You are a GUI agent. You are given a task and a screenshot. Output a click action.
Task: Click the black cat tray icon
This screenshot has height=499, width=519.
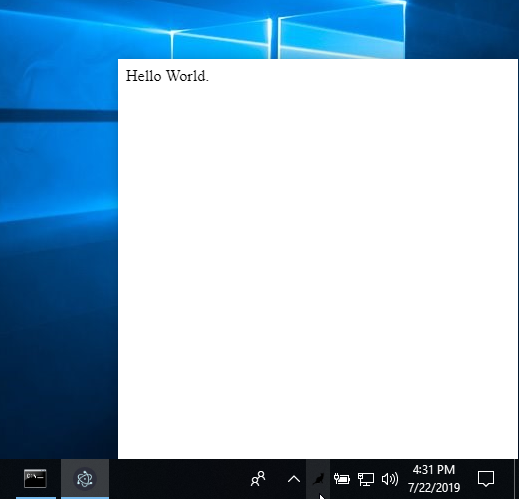(x=318, y=479)
